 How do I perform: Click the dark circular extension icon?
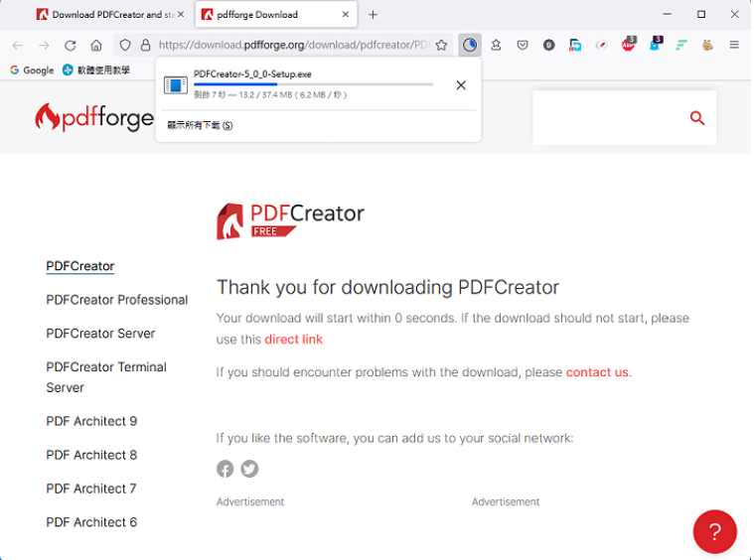(548, 46)
